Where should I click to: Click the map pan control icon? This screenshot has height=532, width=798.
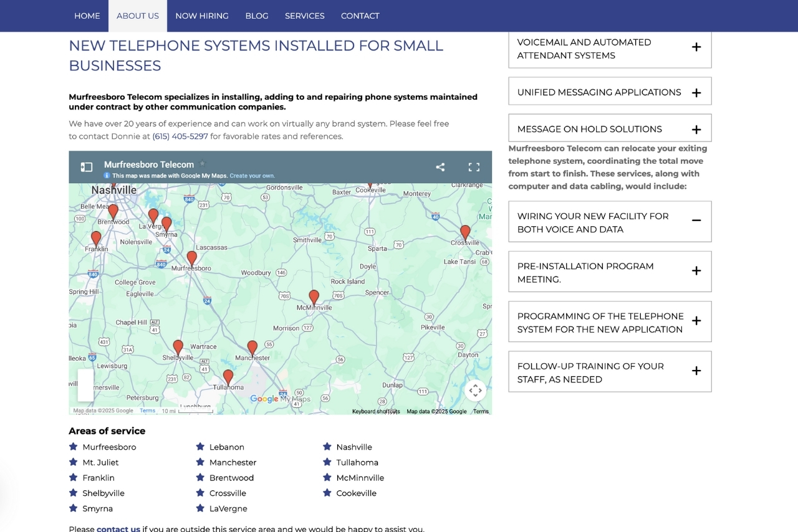(475, 391)
